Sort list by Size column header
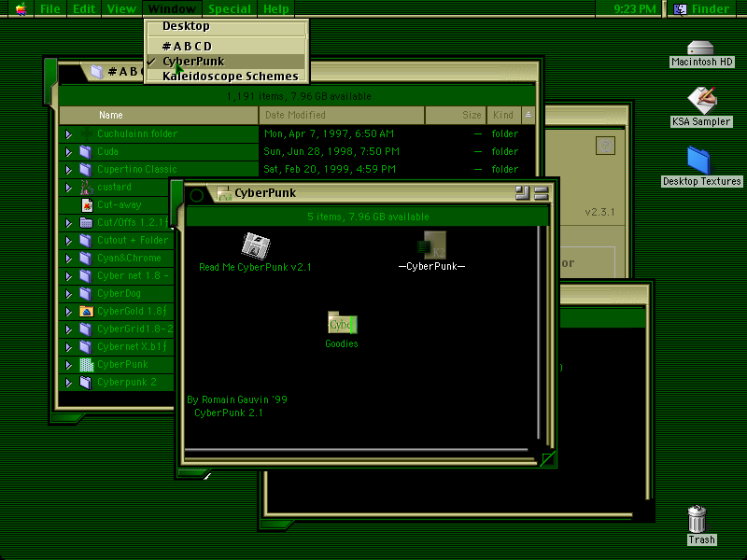 click(x=456, y=115)
